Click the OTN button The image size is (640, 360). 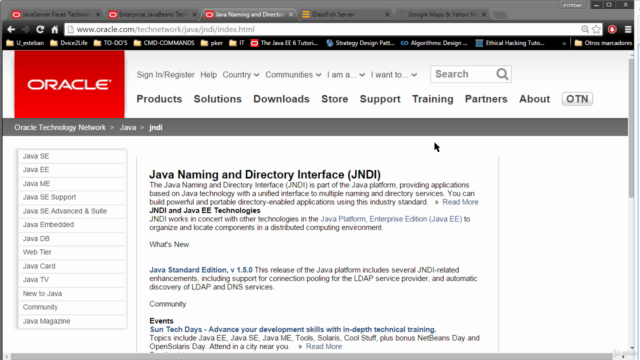577,99
